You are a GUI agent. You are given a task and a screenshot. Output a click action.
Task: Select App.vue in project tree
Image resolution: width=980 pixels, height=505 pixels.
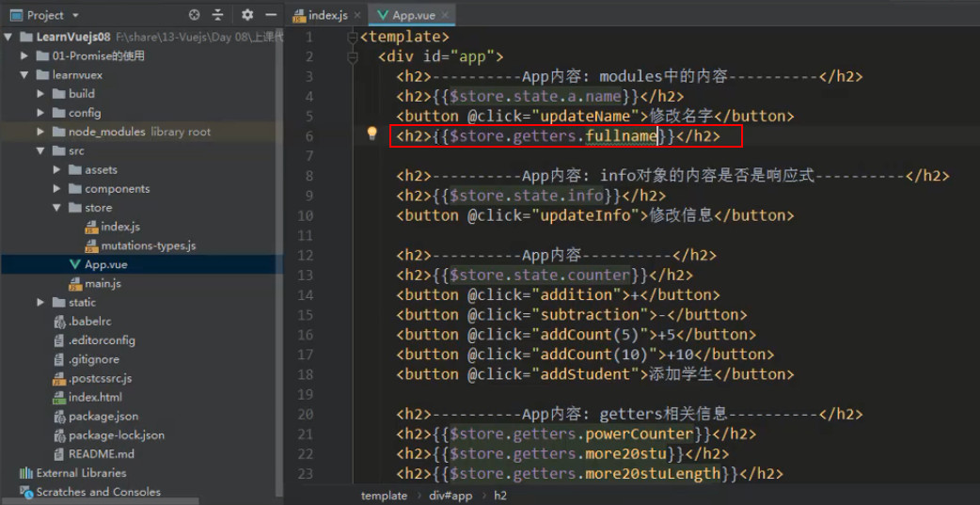point(105,264)
